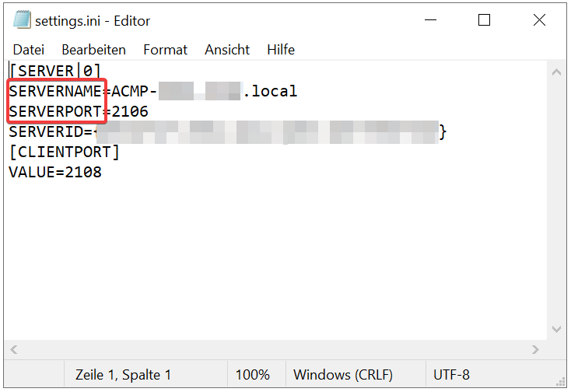Close the settings.ini Editor window
This screenshot has height=392, width=571.
(x=539, y=20)
